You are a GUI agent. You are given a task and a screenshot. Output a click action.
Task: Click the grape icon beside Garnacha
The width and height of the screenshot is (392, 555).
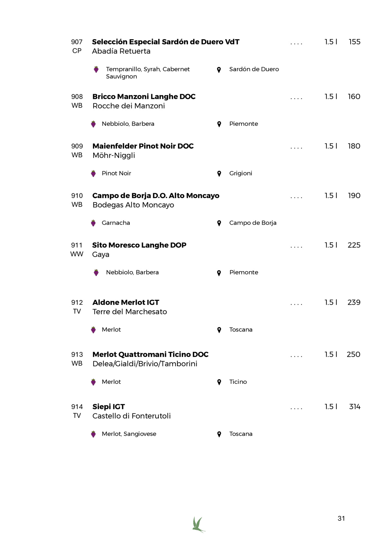click(93, 223)
